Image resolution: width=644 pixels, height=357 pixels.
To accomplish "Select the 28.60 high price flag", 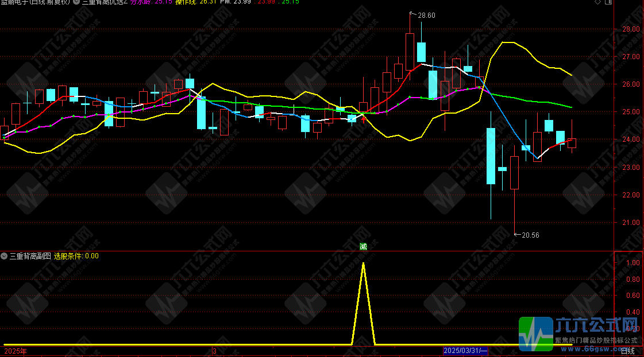I will click(425, 15).
